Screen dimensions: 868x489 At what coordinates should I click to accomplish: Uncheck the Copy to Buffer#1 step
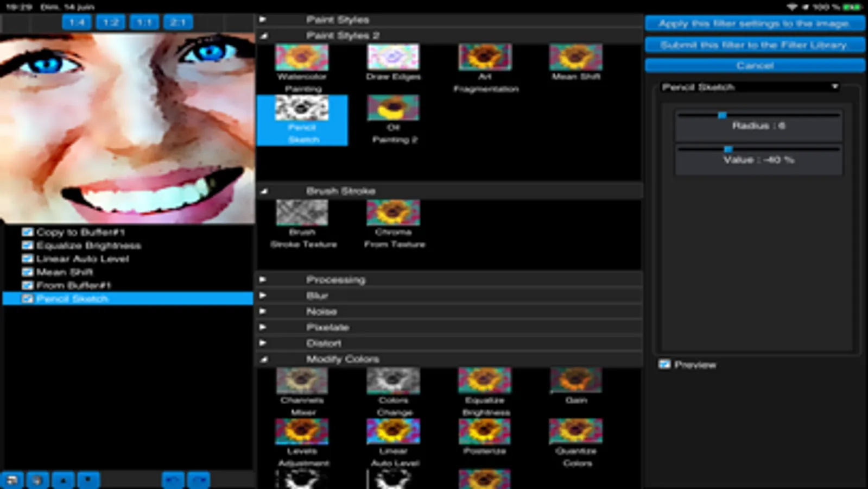[27, 232]
